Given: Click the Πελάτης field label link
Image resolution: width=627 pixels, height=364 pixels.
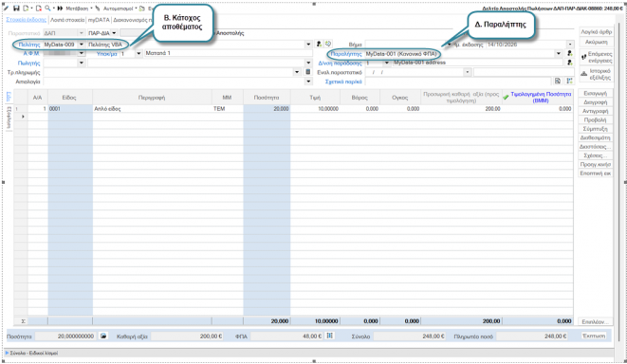Looking at the screenshot, I should tap(29, 45).
